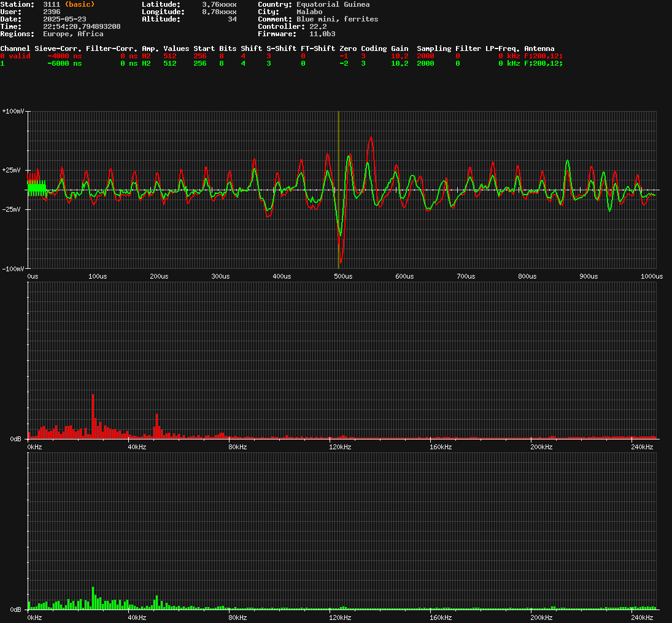This screenshot has height=623, width=672.
Task: Click 40kHz label under red spectrum
Action: 137,447
